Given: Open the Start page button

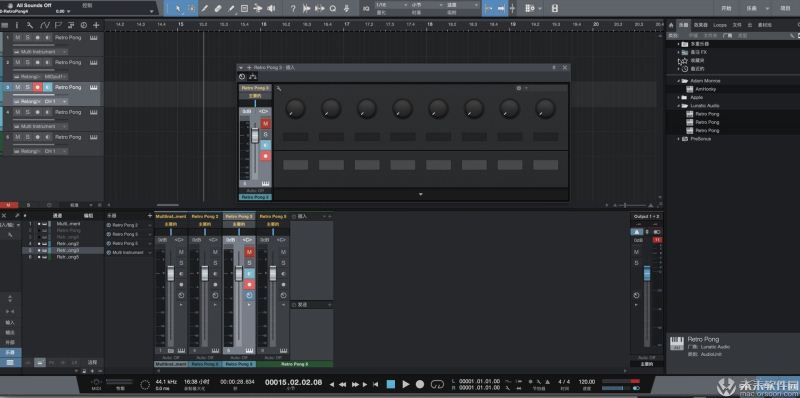Looking at the screenshot, I should (x=727, y=8).
